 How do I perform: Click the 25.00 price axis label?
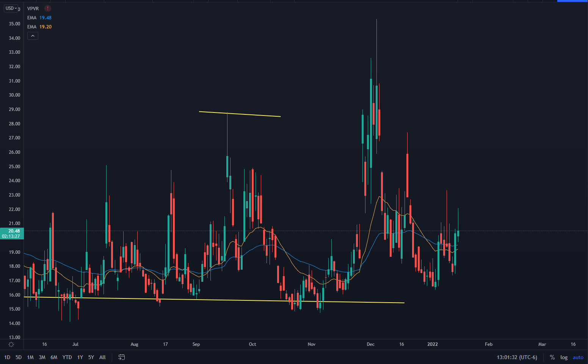coord(14,167)
